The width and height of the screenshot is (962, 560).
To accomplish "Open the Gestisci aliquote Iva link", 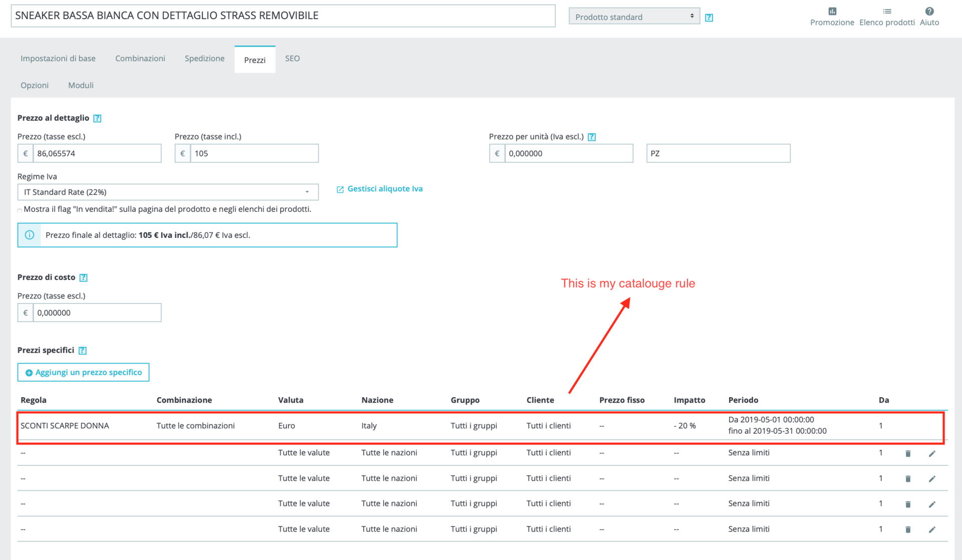I will [x=384, y=189].
